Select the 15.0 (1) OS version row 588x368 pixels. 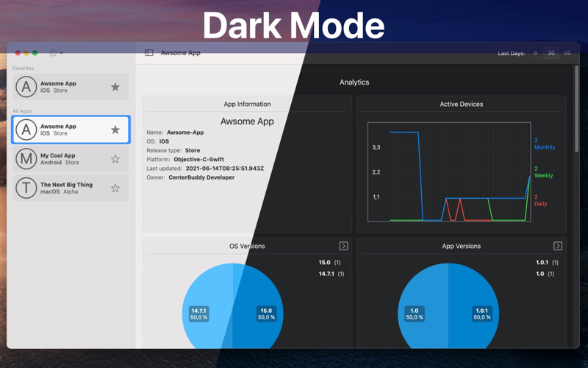[329, 263]
